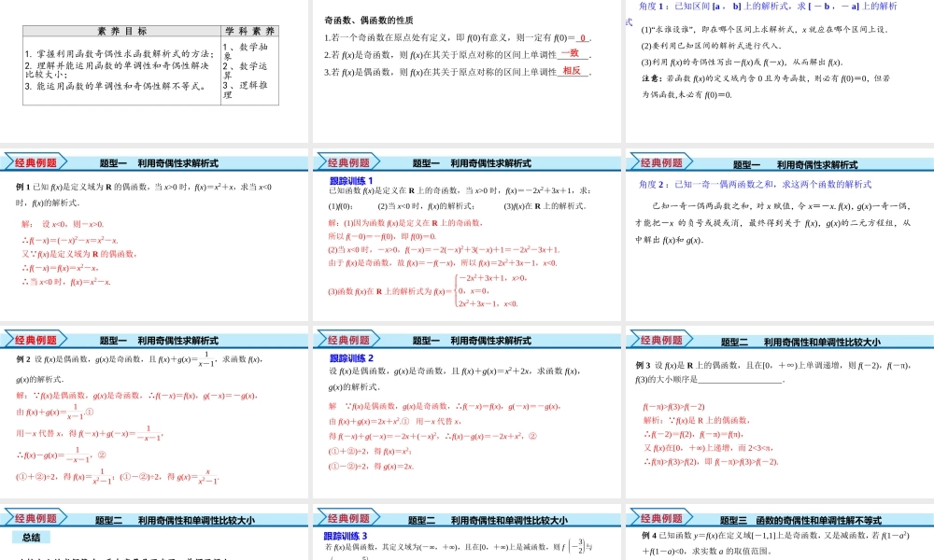Image resolution: width=934 pixels, height=560 pixels.
Task: Click the 跟踪训练 3 heading
Action: click(x=347, y=536)
